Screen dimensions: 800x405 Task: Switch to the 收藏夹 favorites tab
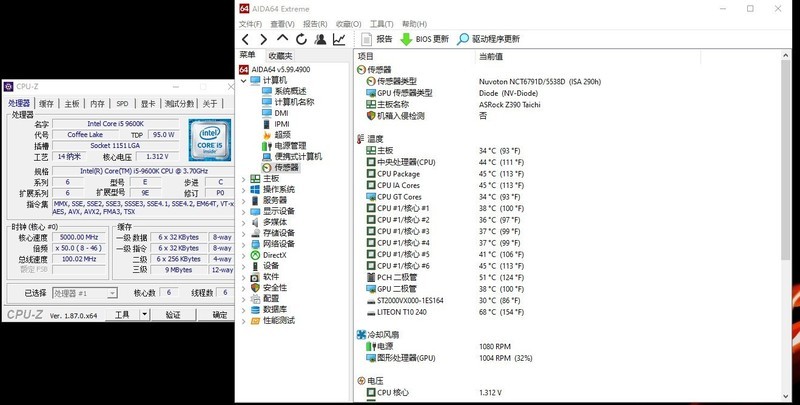[281, 56]
